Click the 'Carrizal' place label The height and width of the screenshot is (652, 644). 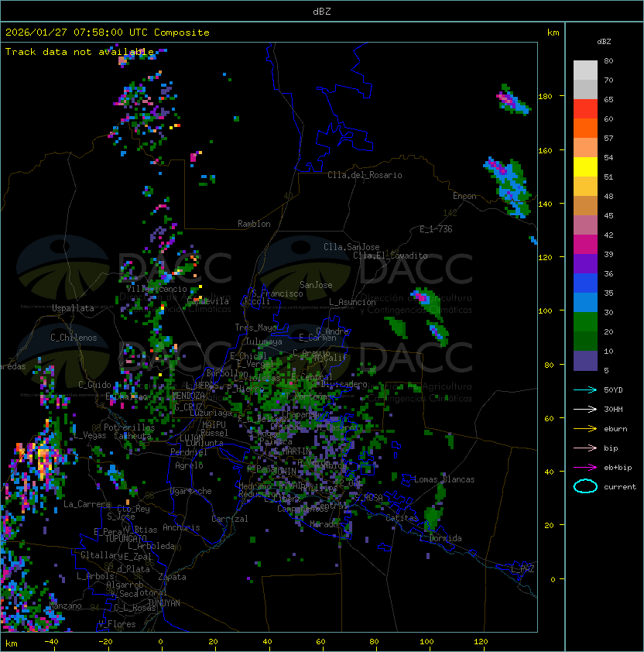(x=229, y=519)
